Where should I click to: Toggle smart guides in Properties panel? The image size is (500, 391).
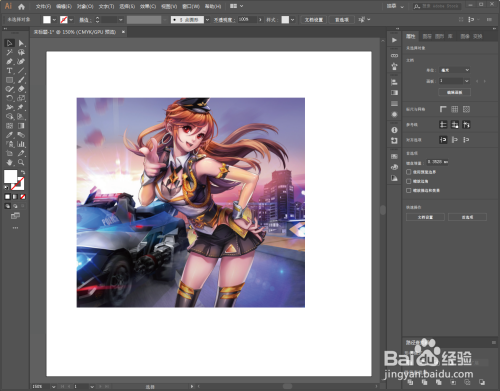pyautogui.click(x=466, y=125)
